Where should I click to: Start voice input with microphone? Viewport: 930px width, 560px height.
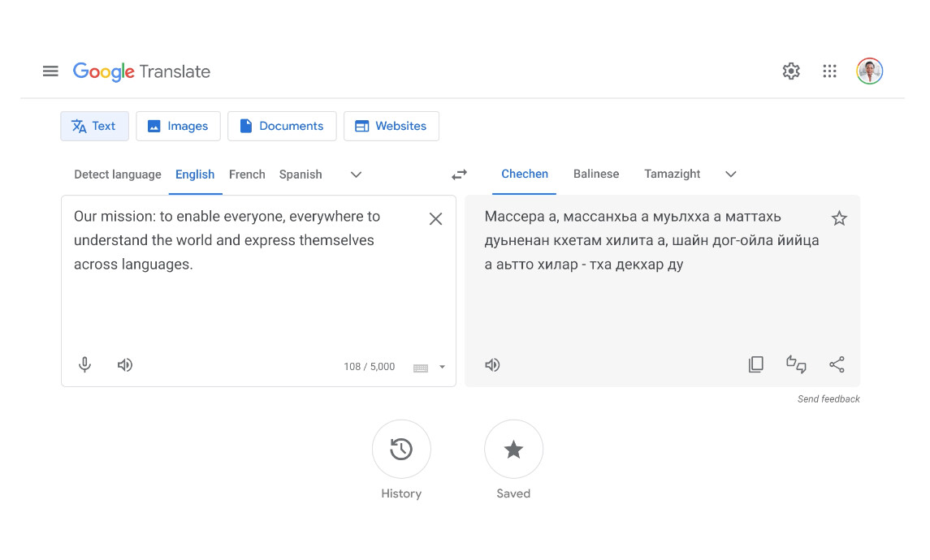pos(84,364)
